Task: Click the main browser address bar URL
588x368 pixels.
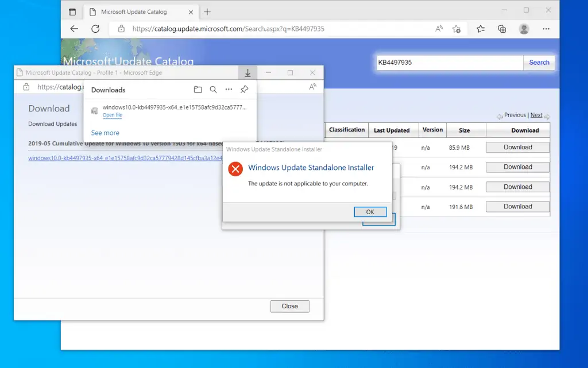Action: (228, 29)
